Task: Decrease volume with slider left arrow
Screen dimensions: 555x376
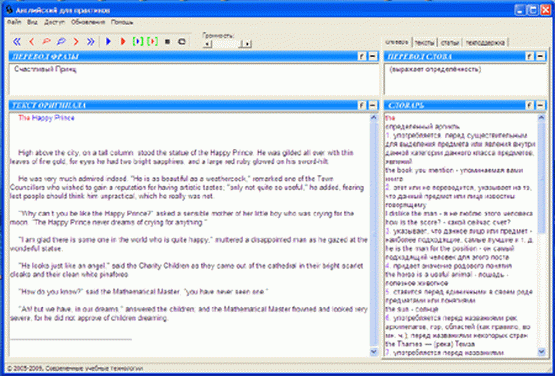Action: click(x=207, y=44)
